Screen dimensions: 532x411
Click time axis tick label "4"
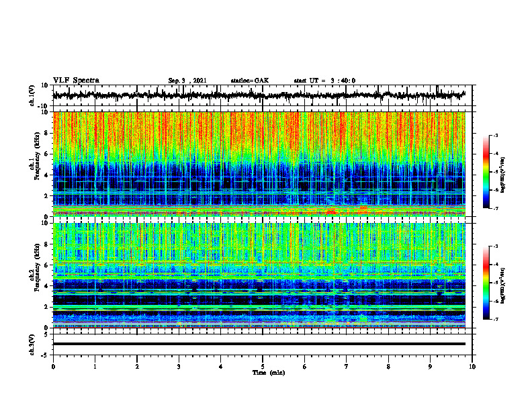pos(221,367)
